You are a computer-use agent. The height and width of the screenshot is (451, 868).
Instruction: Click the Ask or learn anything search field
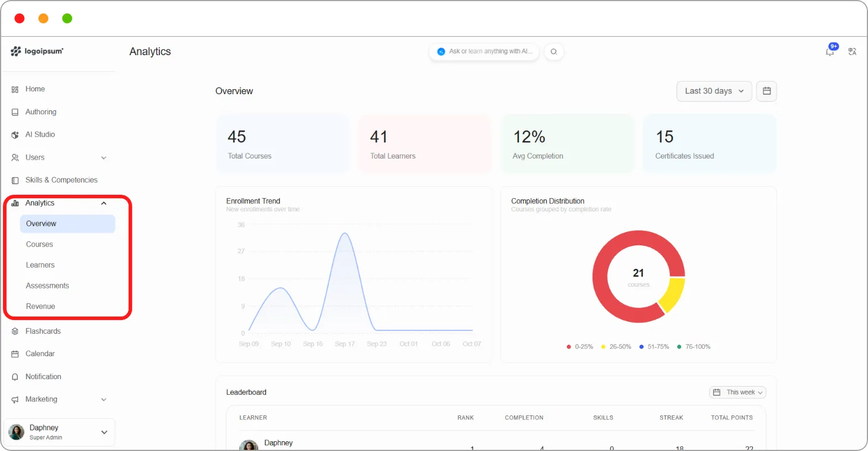(x=484, y=52)
